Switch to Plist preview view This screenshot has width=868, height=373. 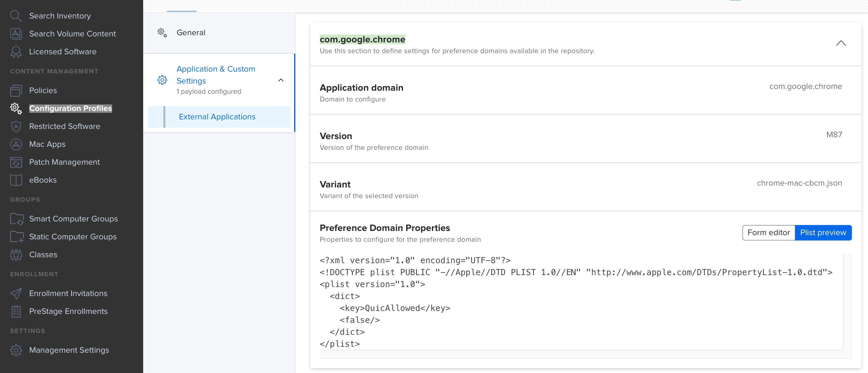(823, 232)
